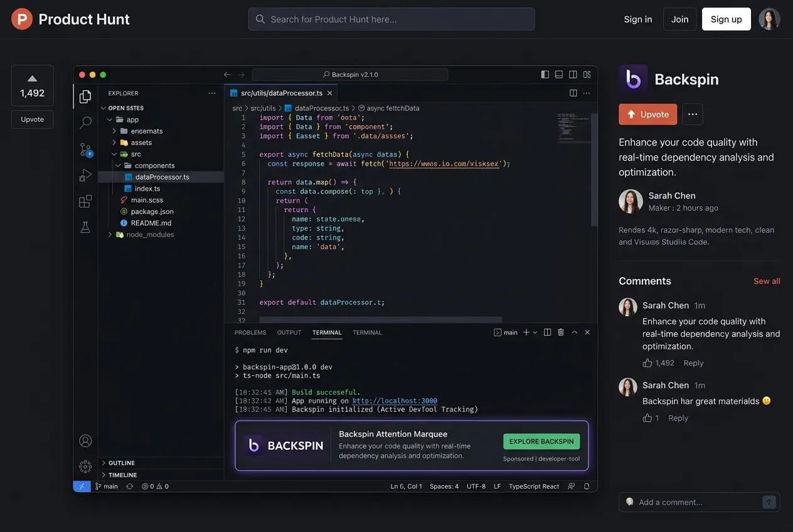Viewport: 793px width, 532px height.
Task: Click the sync changes icon in the status bar
Action: click(x=130, y=486)
